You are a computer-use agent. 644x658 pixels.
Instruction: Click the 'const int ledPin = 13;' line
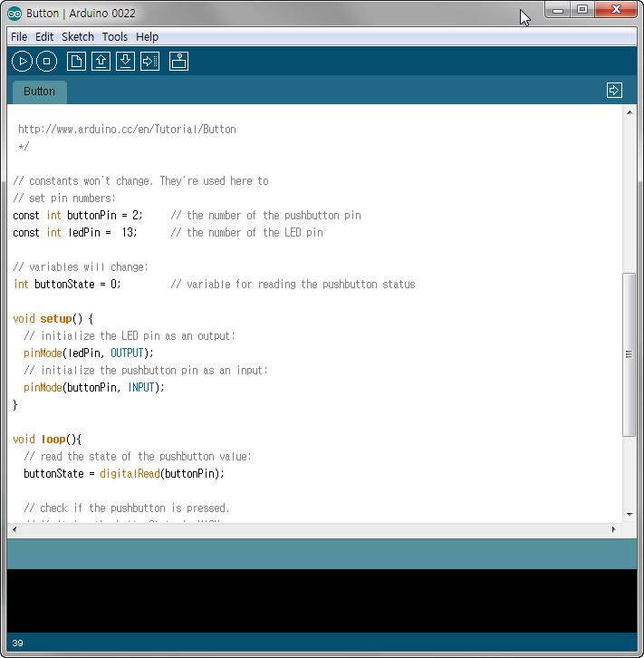(74, 233)
